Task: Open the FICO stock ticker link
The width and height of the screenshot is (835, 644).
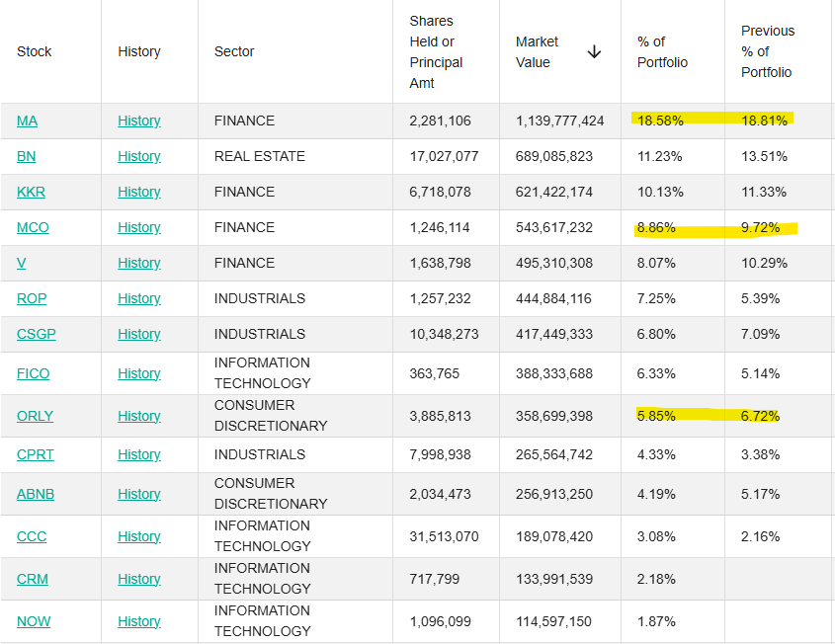Action: [x=33, y=373]
